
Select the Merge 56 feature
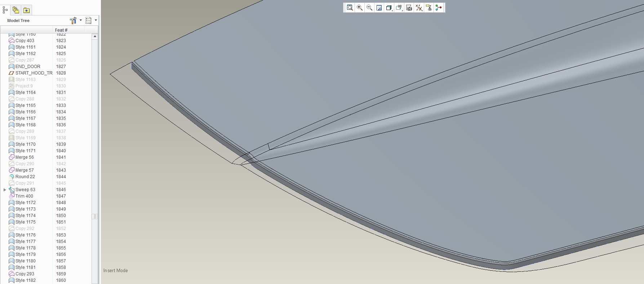click(x=25, y=157)
